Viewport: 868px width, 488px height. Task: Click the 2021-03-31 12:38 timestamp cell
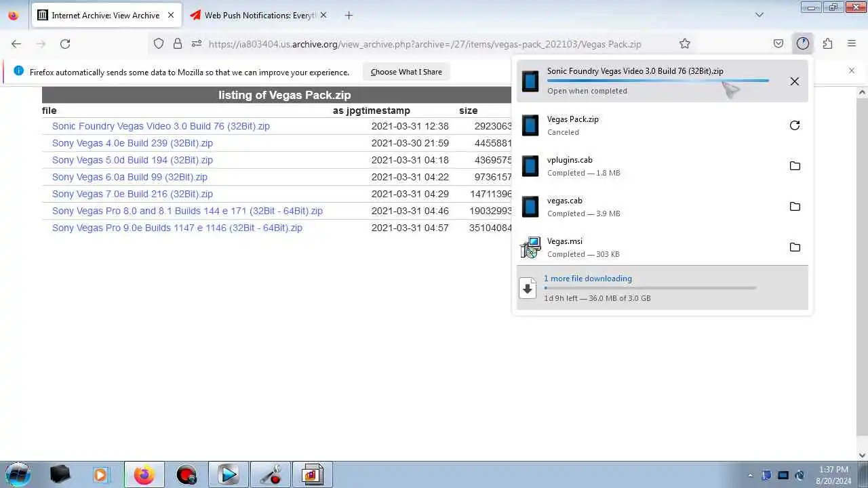pyautogui.click(x=410, y=126)
